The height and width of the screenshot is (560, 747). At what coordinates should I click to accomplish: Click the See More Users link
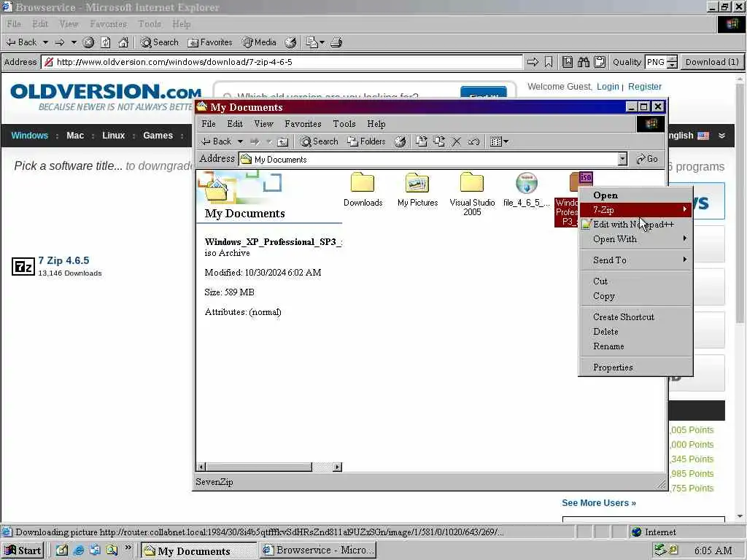[599, 503]
